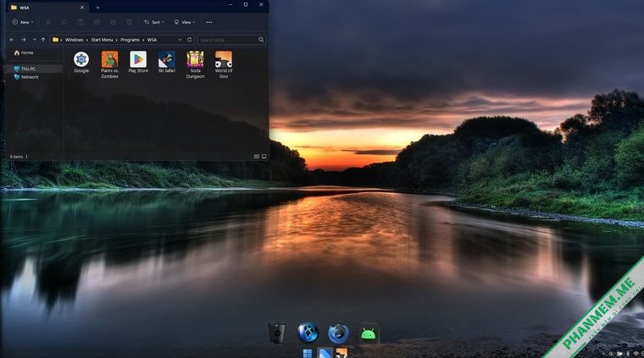Click the Paste icon in Explorer toolbar
This screenshot has height=358, width=644.
coord(80,22)
